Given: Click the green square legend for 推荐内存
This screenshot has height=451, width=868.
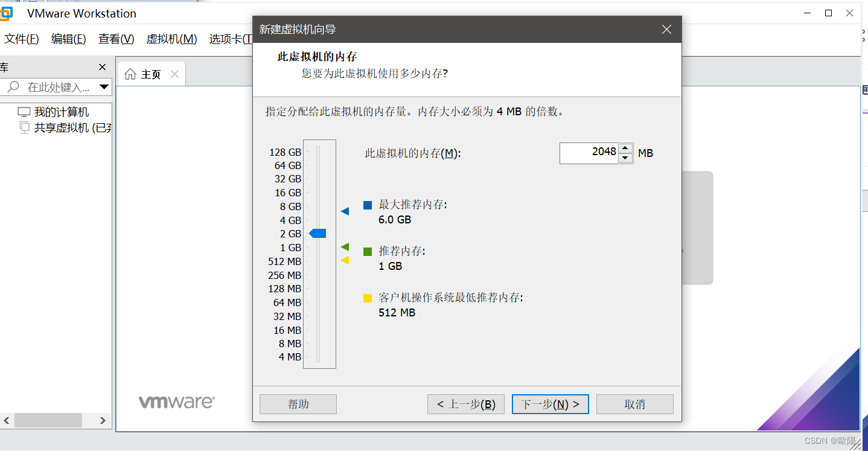Looking at the screenshot, I should click(x=368, y=252).
